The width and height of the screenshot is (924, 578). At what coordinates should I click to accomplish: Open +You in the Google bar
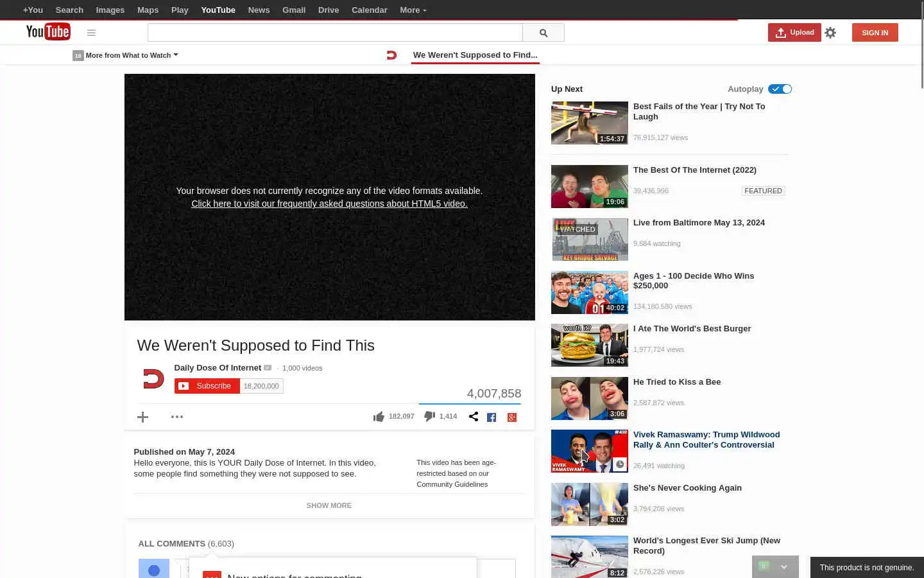click(x=33, y=10)
